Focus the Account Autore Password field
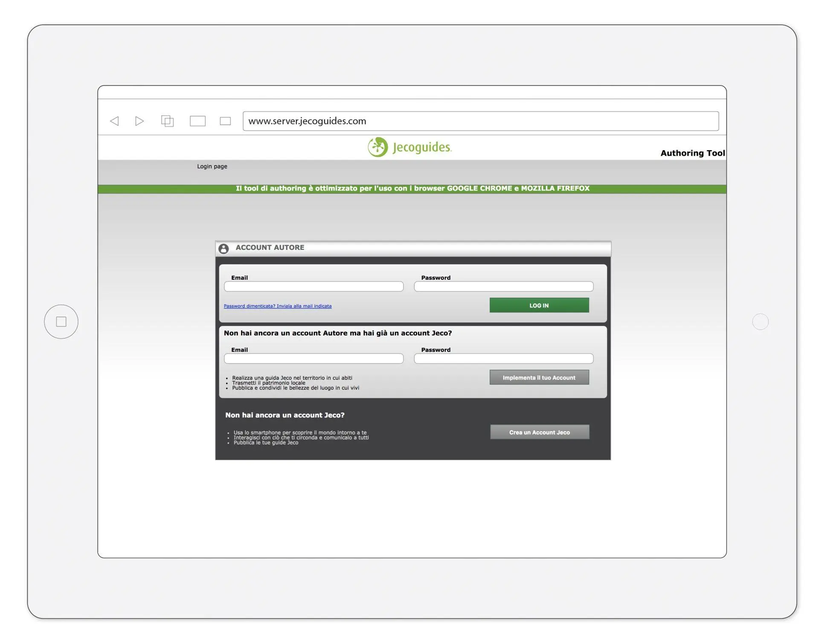 click(x=503, y=287)
